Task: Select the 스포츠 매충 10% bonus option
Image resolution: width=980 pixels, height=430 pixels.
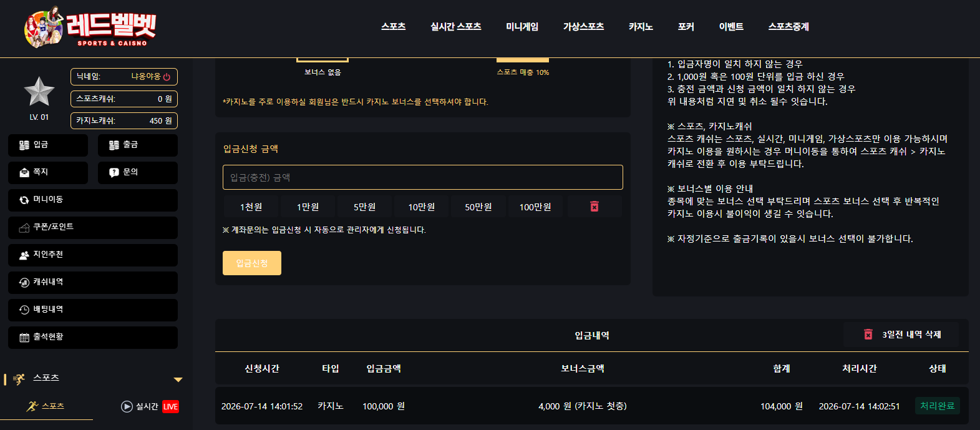Action: 523,66
